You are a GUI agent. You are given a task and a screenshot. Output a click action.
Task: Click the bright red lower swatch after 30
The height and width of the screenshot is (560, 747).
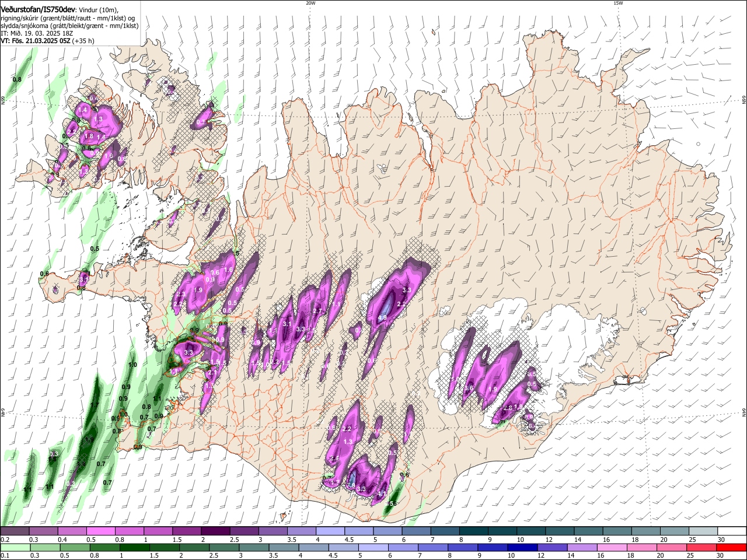click(732, 547)
